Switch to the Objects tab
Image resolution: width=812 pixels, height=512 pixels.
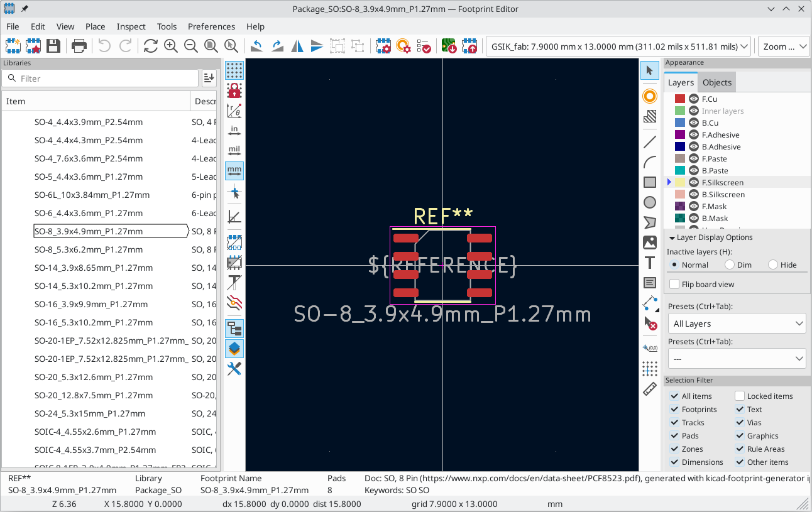click(x=717, y=82)
